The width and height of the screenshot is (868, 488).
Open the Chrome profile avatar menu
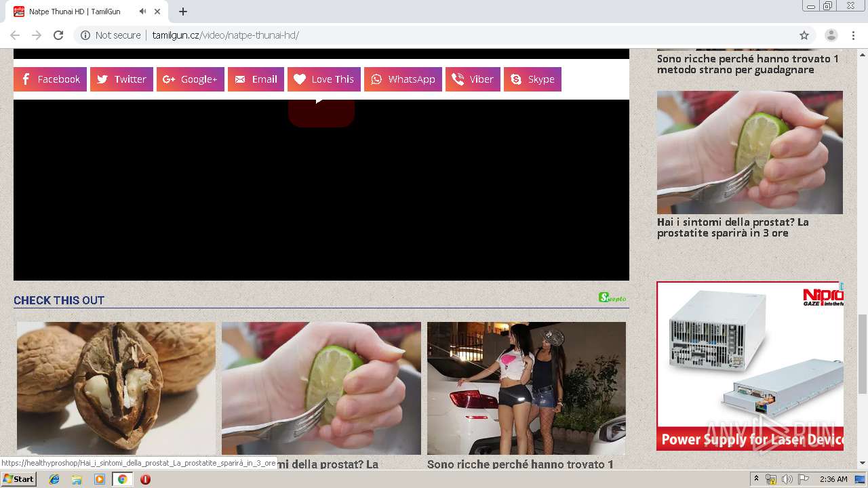pos(831,35)
